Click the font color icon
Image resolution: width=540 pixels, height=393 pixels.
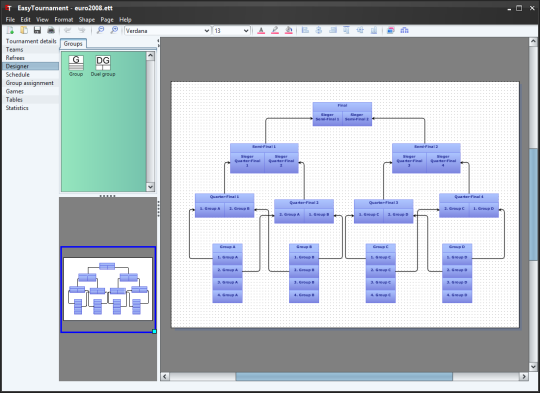[261, 31]
